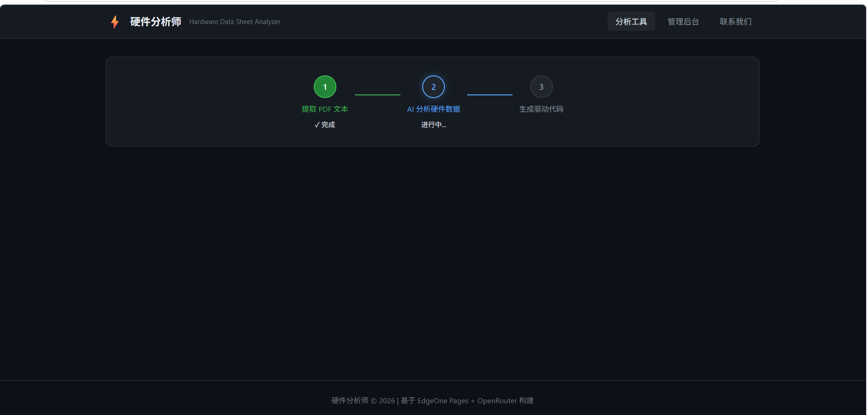The height and width of the screenshot is (415, 868).
Task: Open the 联系我们 navigation link
Action: pos(735,21)
